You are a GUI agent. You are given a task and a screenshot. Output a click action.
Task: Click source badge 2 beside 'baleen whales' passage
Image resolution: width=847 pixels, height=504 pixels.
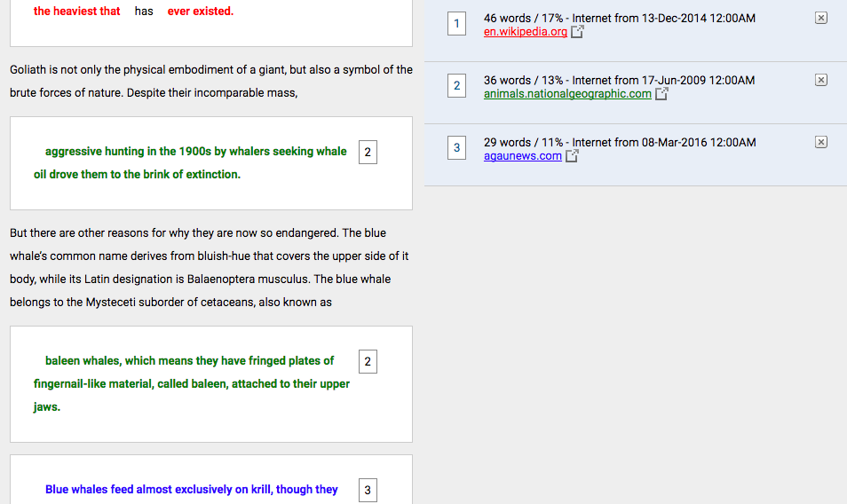click(x=368, y=361)
